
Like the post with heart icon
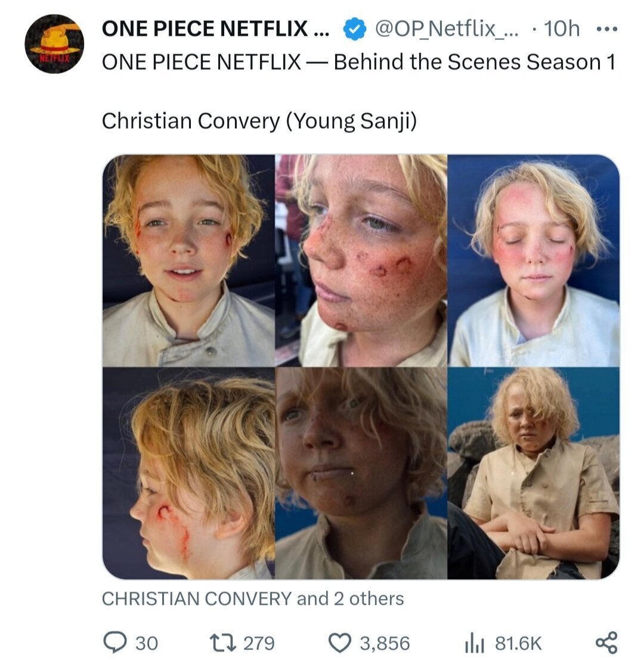tap(340, 643)
